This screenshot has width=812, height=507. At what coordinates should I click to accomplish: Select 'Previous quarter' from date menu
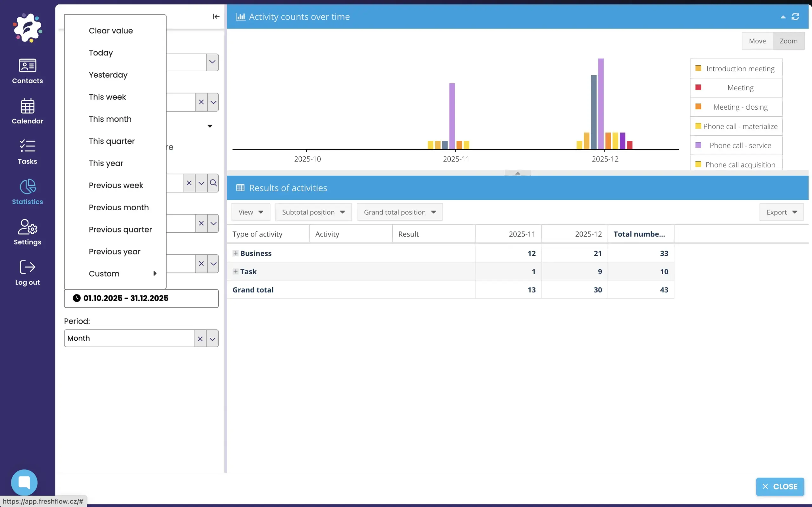coord(120,230)
